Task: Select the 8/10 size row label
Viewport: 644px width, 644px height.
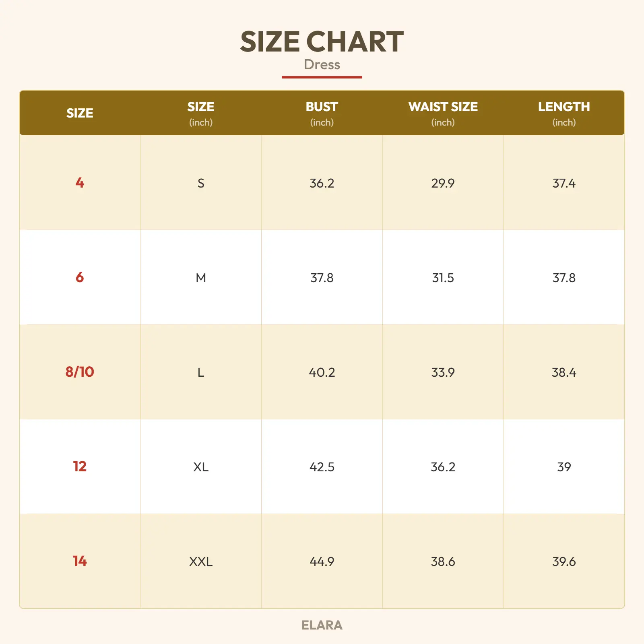Action: tap(80, 372)
